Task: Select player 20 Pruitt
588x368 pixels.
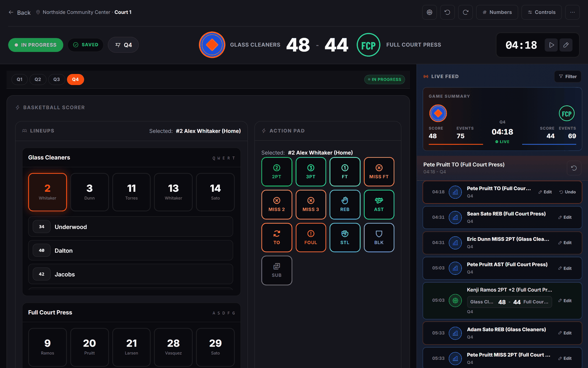Action: pos(89,347)
